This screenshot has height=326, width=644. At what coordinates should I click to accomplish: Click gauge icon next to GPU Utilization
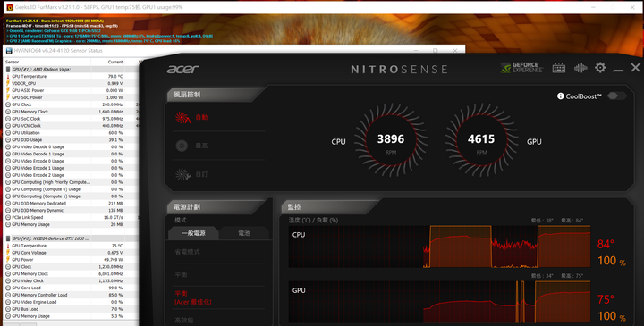[x=8, y=133]
